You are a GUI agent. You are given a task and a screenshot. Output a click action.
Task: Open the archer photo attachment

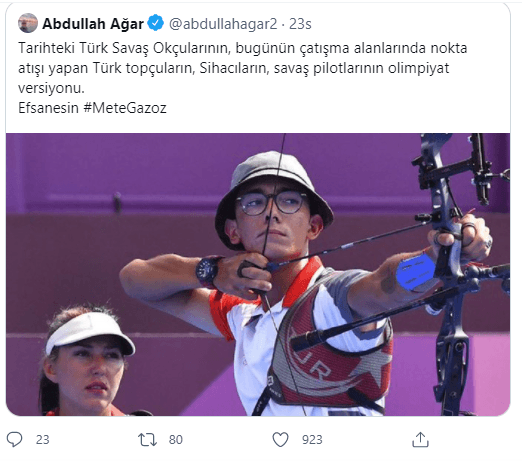coord(258,274)
